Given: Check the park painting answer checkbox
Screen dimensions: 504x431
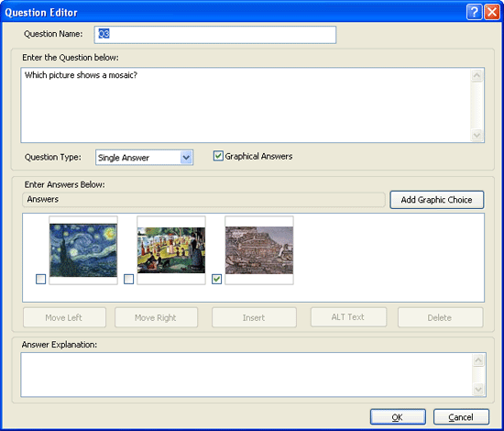Looking at the screenshot, I should 129,279.
